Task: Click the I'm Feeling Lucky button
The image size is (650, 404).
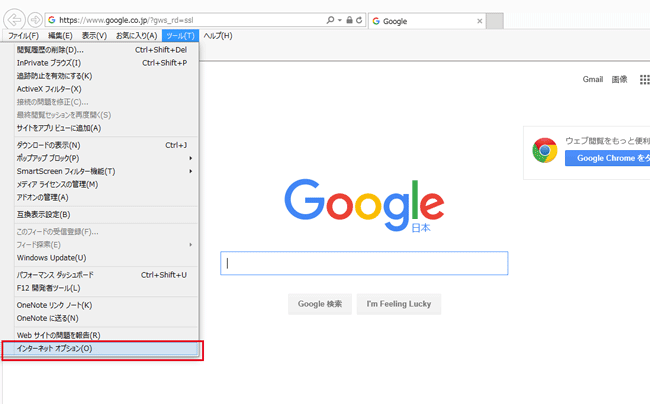Action: click(399, 304)
